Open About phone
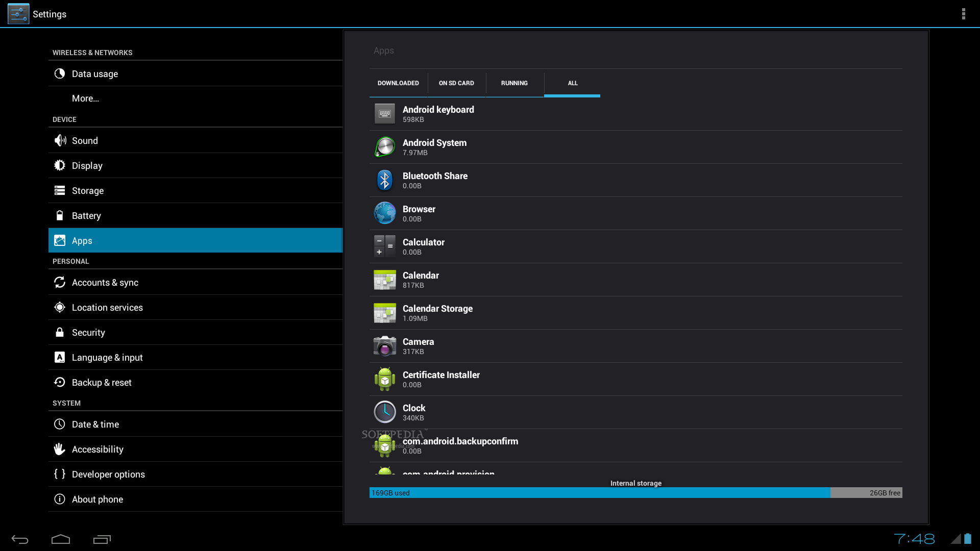The width and height of the screenshot is (980, 551). click(x=195, y=499)
